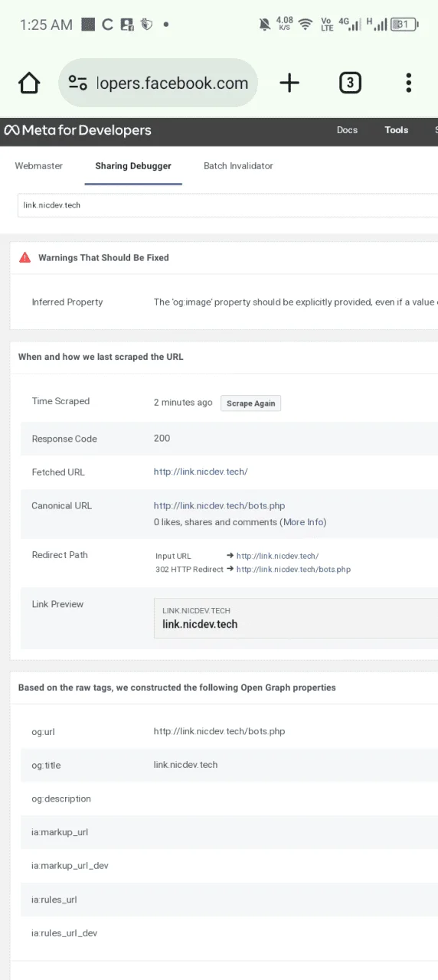Click the Scrape Again button
Screen dimensions: 438x980
coord(251,403)
